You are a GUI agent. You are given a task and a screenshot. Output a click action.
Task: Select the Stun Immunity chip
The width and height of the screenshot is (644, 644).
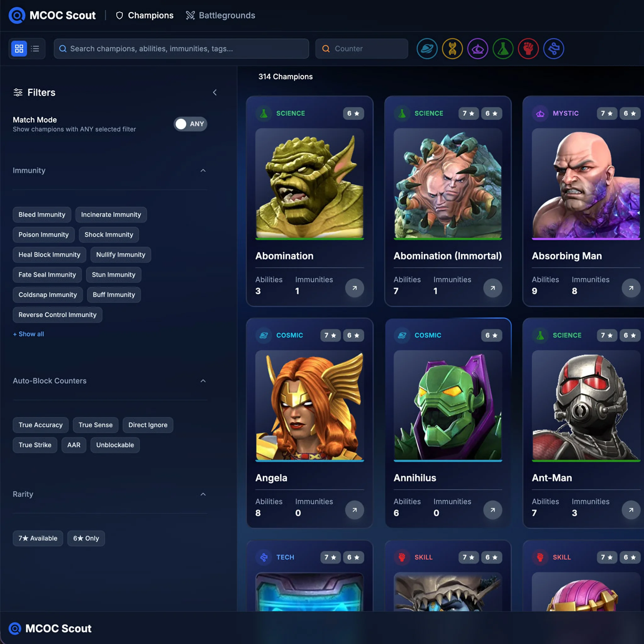pos(114,275)
